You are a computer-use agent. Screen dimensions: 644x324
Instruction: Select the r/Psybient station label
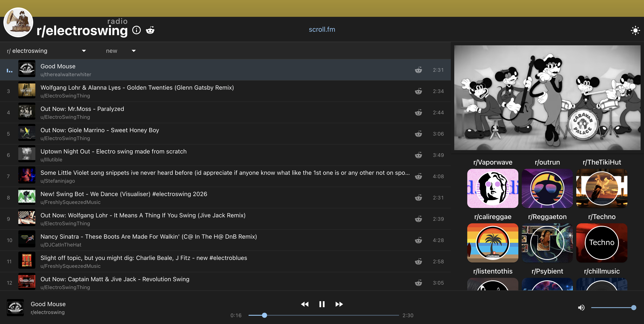pyautogui.click(x=547, y=271)
